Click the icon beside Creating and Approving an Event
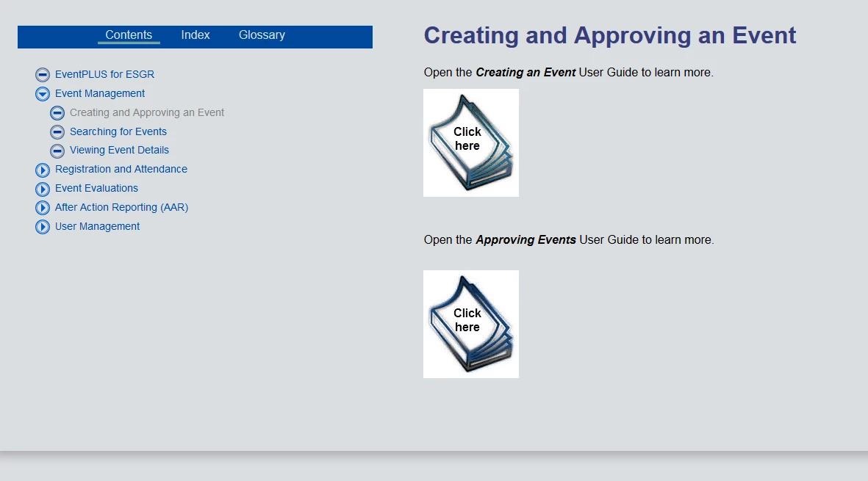Image resolution: width=868 pixels, height=481 pixels. coord(57,113)
